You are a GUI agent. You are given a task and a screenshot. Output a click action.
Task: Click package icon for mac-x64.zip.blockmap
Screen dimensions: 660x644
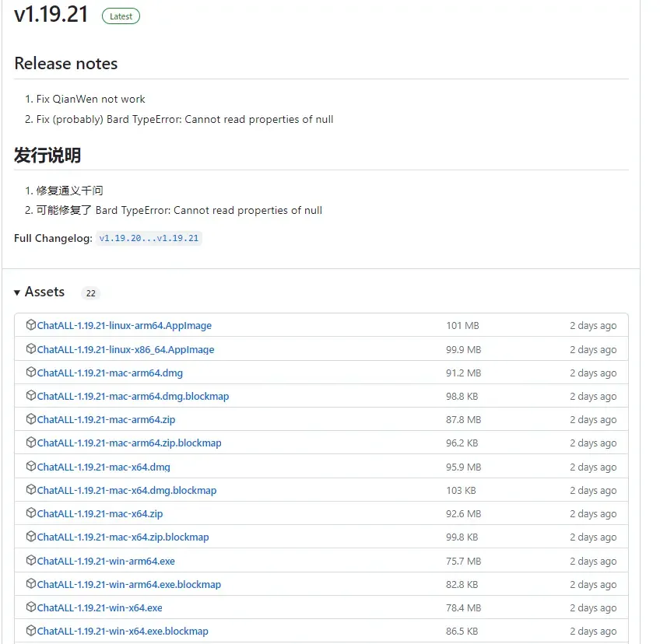click(x=30, y=537)
